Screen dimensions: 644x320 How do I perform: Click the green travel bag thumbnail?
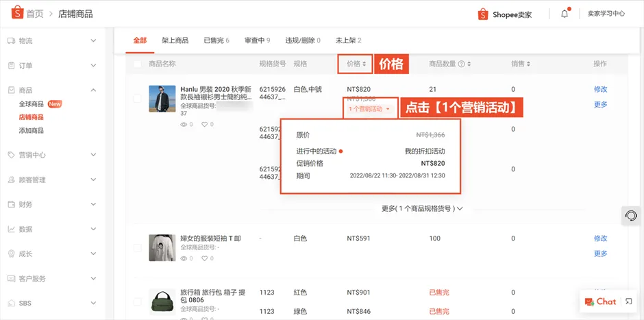[x=162, y=302]
